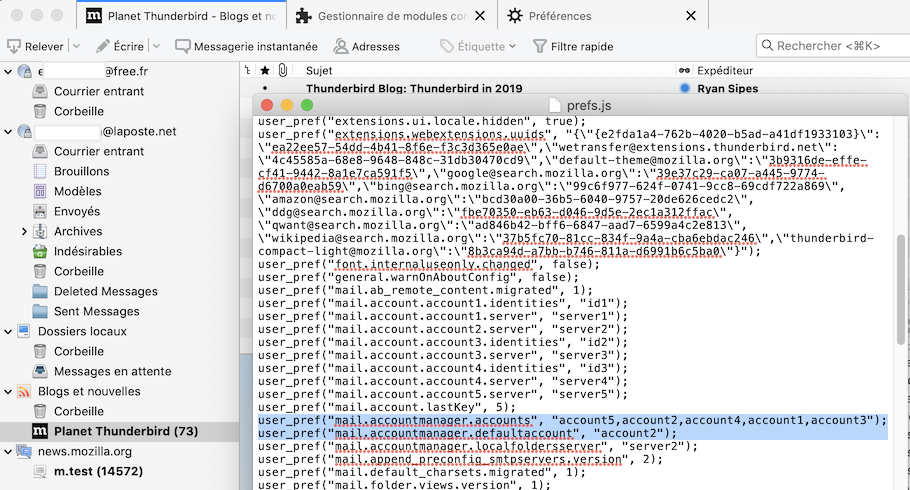Click the Relever get messages button
Screen dimensions: 910x490
point(35,46)
